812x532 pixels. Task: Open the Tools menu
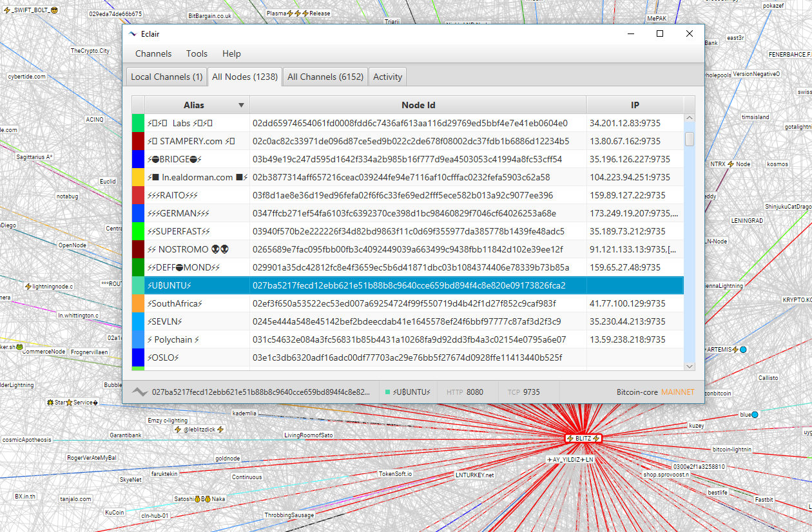tap(197, 53)
